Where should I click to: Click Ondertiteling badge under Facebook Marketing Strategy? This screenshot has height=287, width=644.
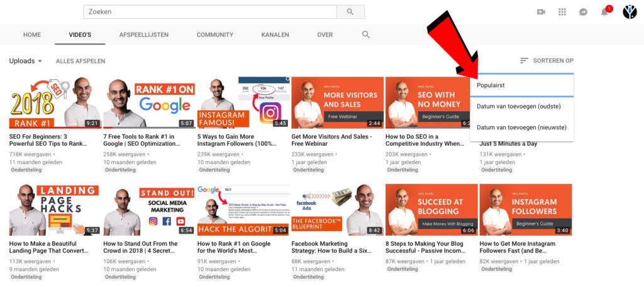tap(308, 277)
